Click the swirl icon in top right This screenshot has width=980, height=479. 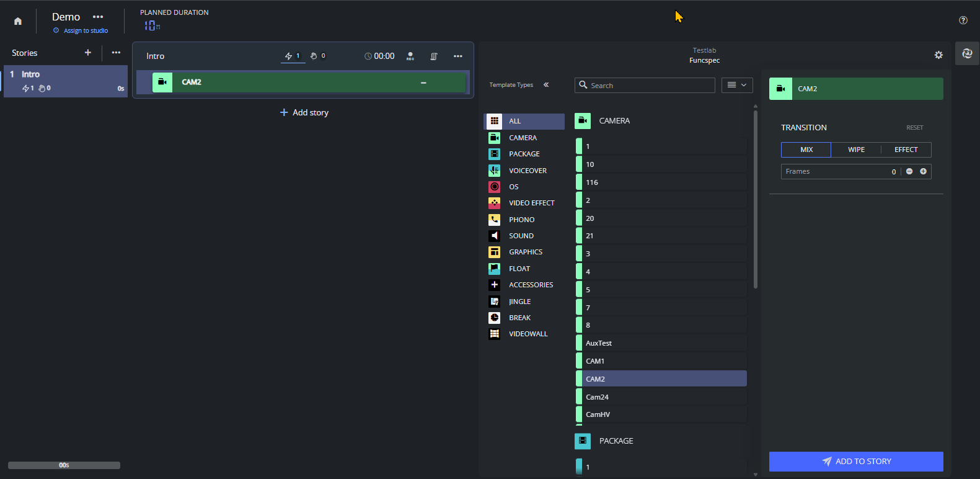967,53
